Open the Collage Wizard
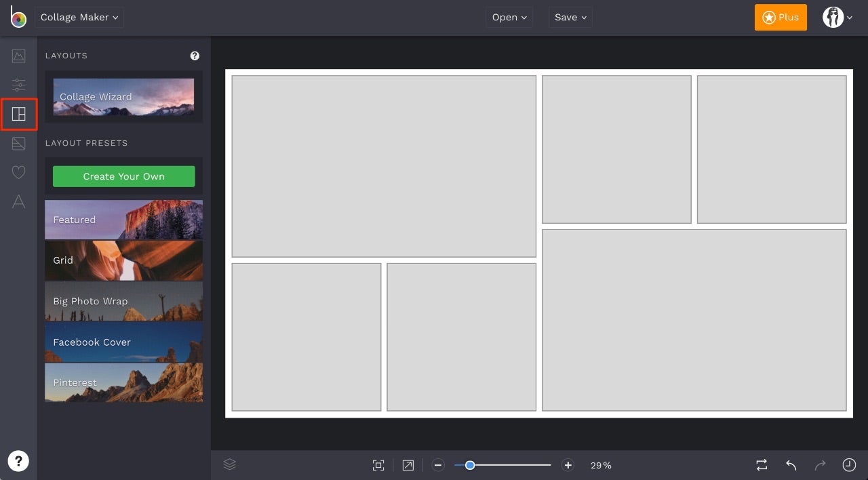 (123, 96)
